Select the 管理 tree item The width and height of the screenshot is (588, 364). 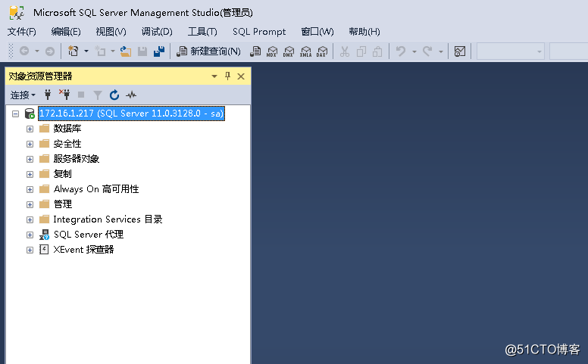[63, 204]
